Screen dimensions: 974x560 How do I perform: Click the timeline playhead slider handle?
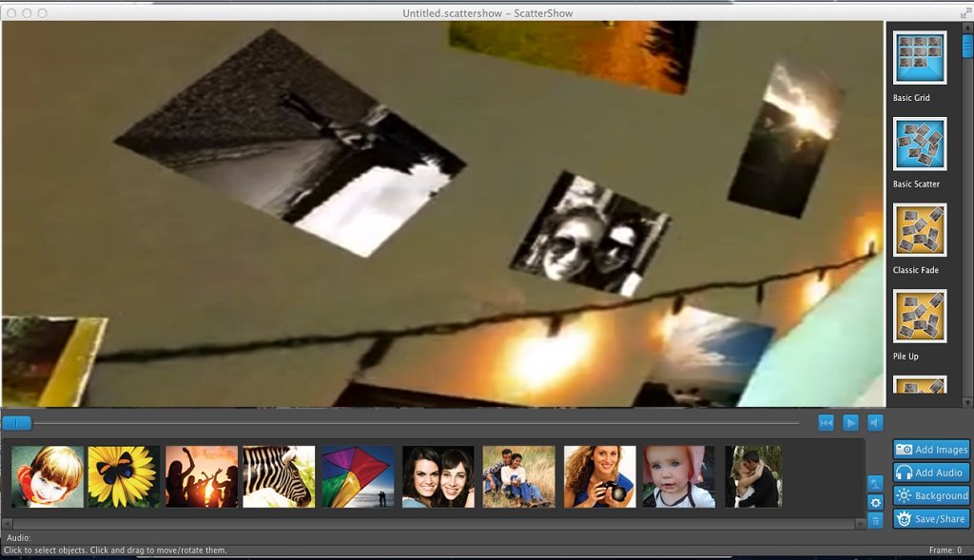(17, 423)
